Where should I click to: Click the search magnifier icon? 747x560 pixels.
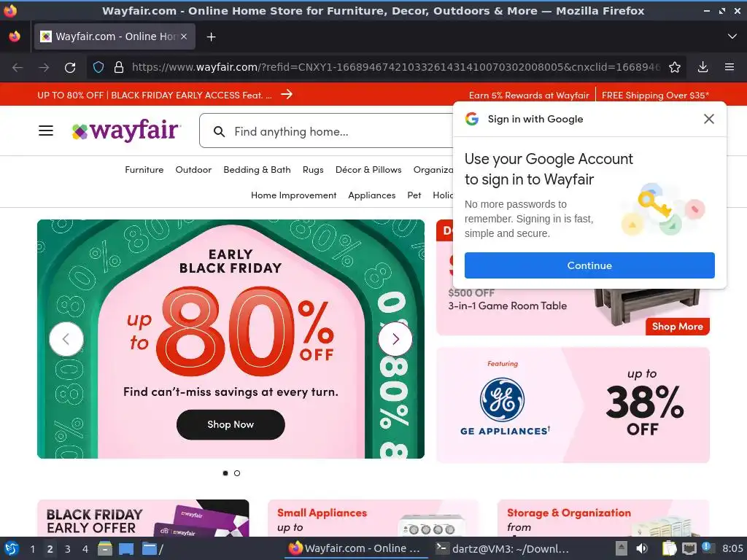219,131
